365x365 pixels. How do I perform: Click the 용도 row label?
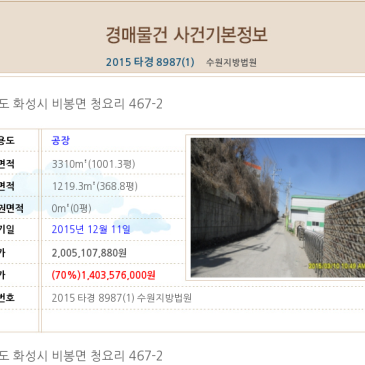coord(7,140)
